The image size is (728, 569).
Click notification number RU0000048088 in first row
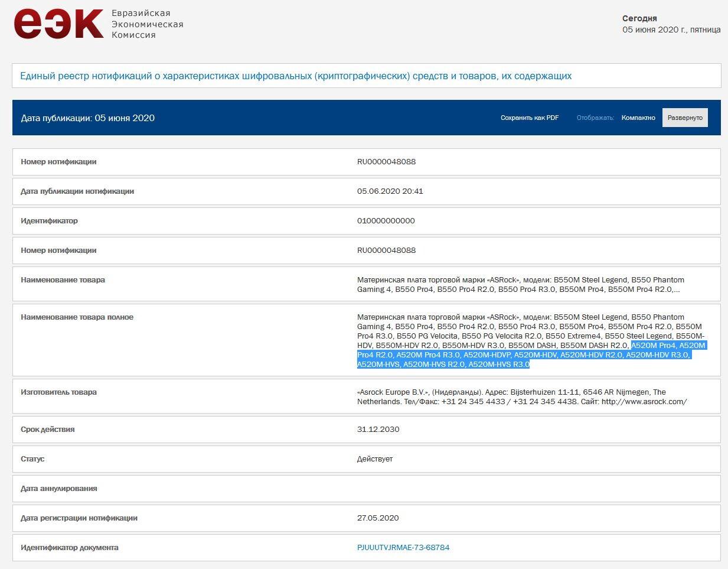tap(386, 161)
